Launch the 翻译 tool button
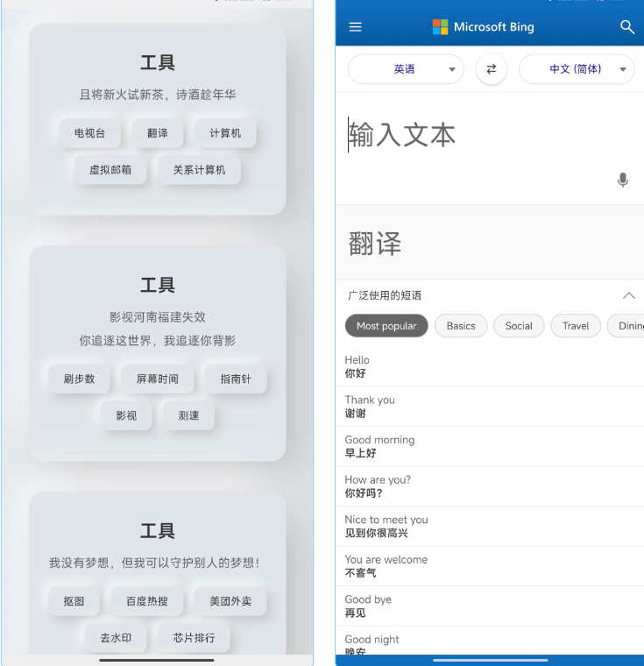The height and width of the screenshot is (666, 644). pos(158,133)
